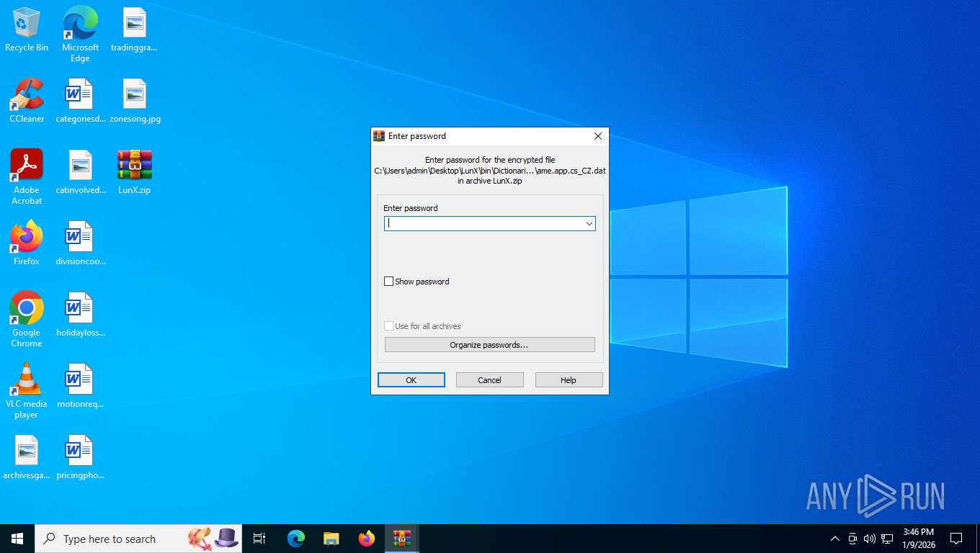Select the holidayloss... Word document
The width and height of the screenshot is (980, 553).
pyautogui.click(x=80, y=315)
